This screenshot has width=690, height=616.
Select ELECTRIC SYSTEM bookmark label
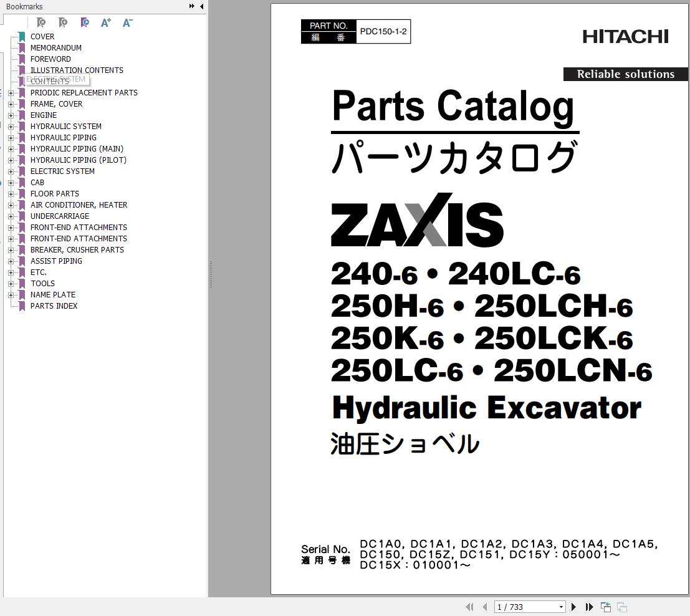(62, 171)
